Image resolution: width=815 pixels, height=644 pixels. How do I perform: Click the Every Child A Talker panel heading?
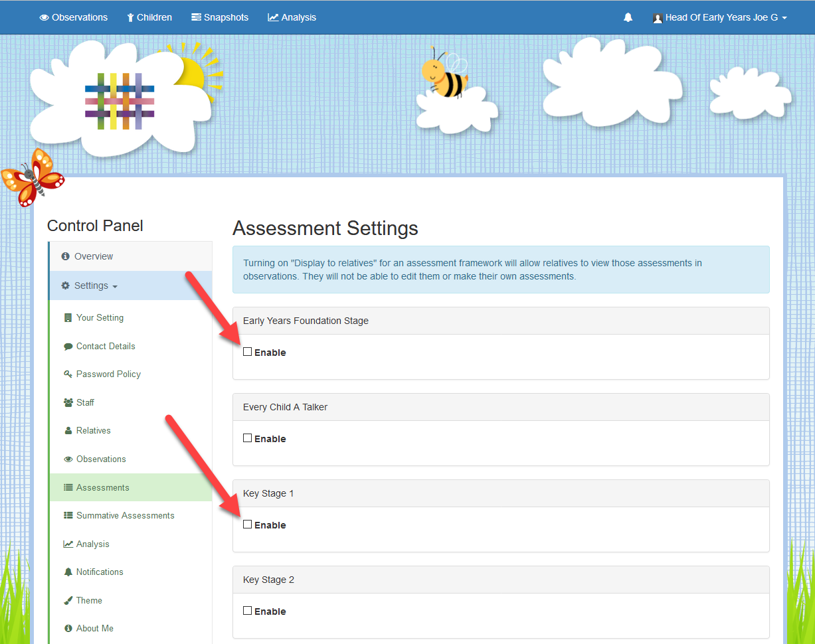[501, 407]
